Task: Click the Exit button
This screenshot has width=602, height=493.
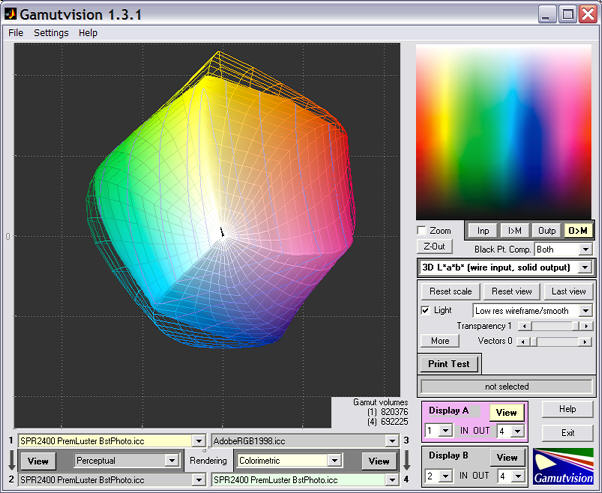Action: [x=567, y=433]
